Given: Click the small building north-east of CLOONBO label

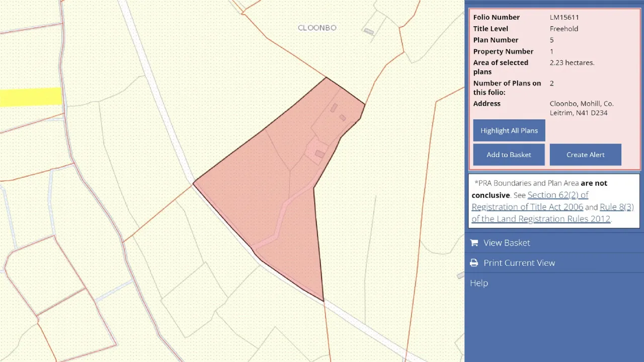Looking at the screenshot, I should [x=369, y=32].
